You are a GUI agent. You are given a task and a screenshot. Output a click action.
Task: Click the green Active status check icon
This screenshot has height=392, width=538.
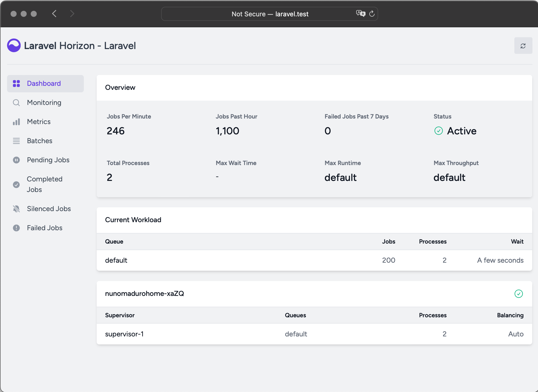coord(439,131)
